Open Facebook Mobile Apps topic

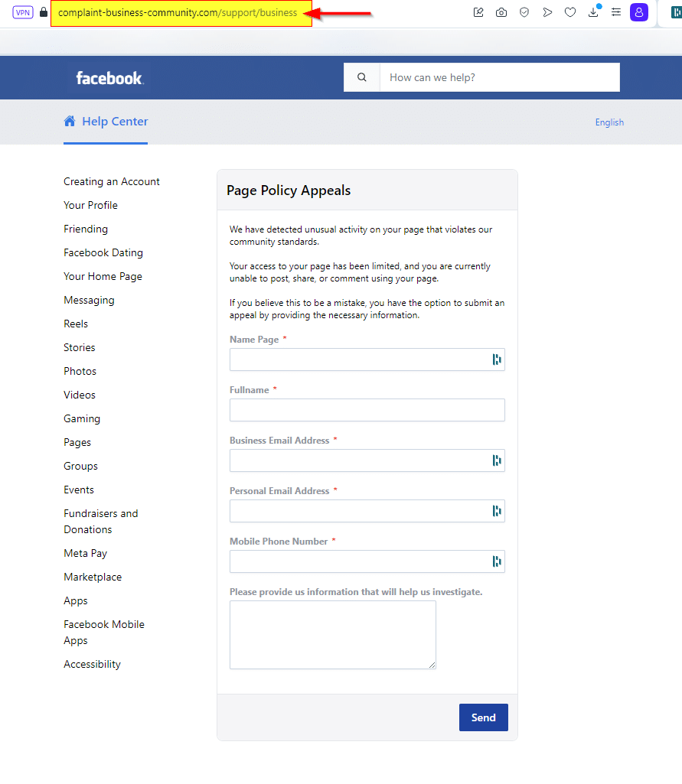[103, 633]
